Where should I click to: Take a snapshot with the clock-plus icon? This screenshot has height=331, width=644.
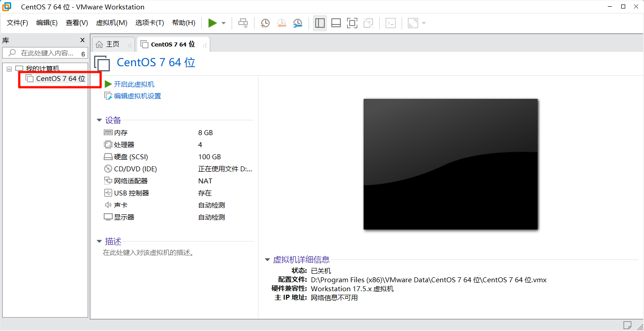tap(265, 23)
